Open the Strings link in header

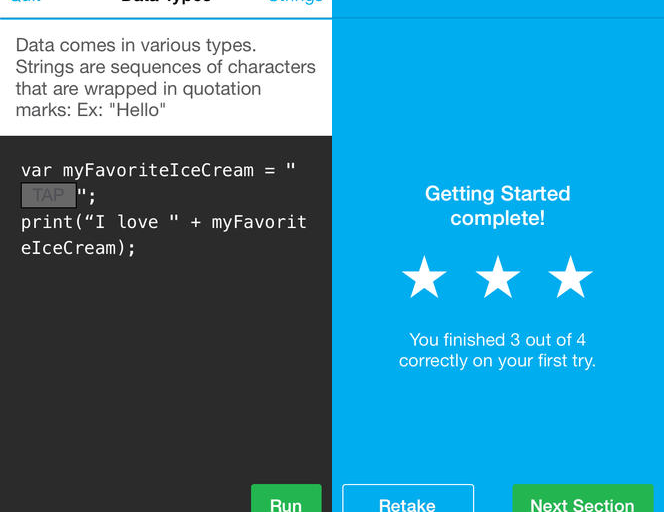pyautogui.click(x=296, y=3)
